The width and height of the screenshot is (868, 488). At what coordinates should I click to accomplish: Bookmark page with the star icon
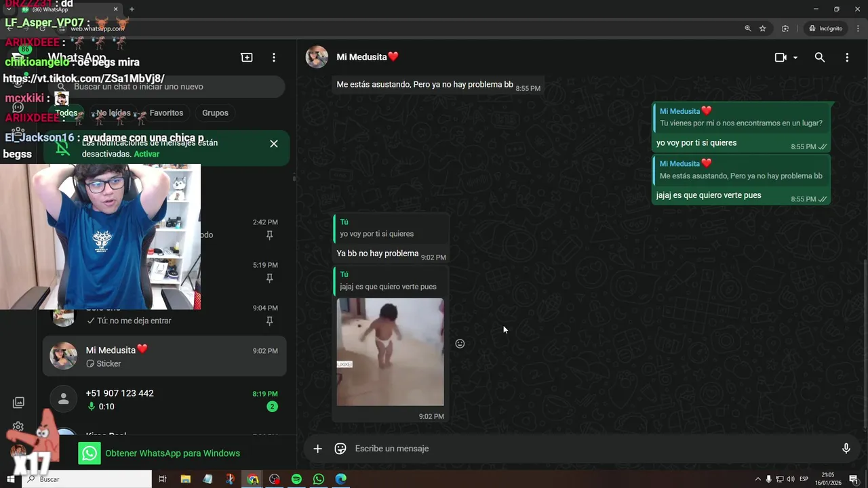click(763, 28)
